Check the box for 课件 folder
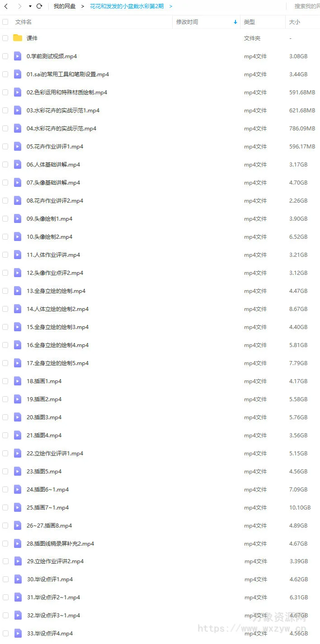This screenshot has height=644, width=320. click(x=5, y=38)
